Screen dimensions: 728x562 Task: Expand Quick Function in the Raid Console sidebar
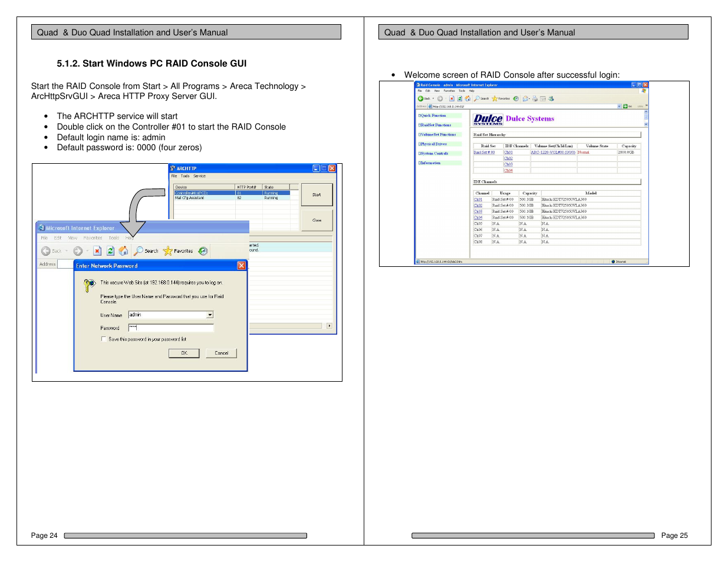[432, 115]
